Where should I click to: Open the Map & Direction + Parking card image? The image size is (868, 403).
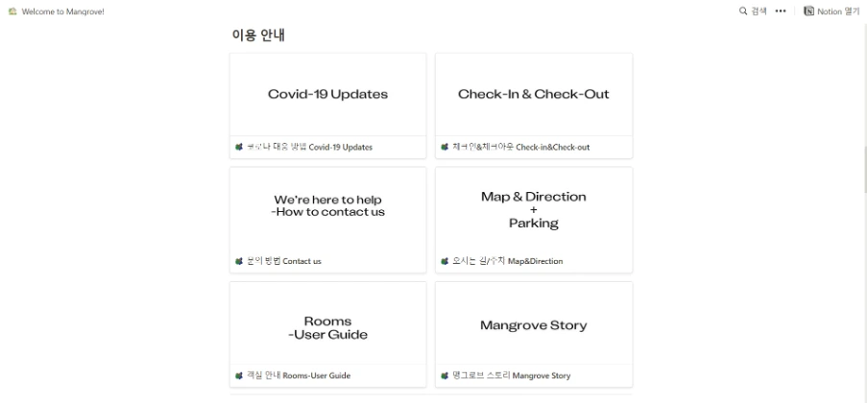534,209
